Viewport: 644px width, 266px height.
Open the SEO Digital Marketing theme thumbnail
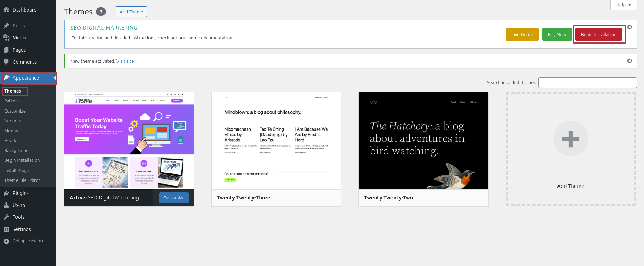129,141
